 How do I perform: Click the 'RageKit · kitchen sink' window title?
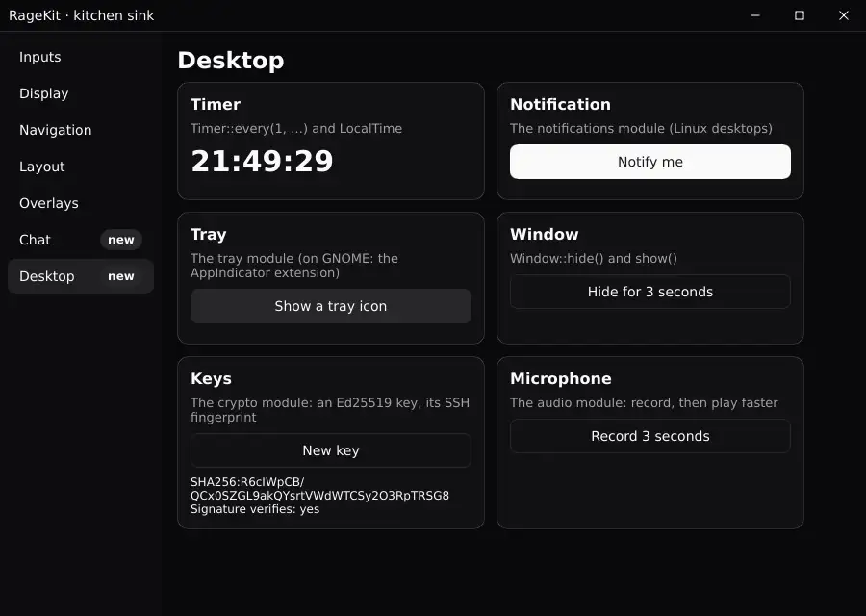click(81, 15)
